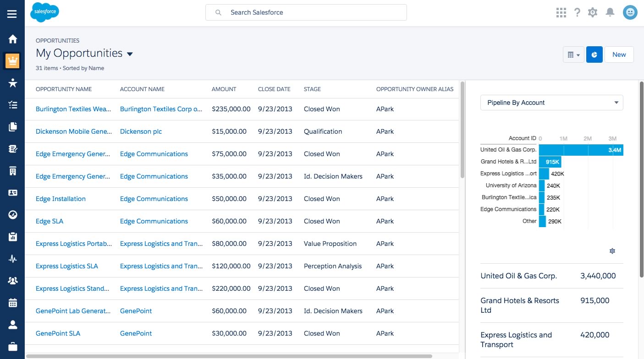Open Dickenson Mobile Gene... opportunity
This screenshot has width=644, height=359.
coord(74,131)
